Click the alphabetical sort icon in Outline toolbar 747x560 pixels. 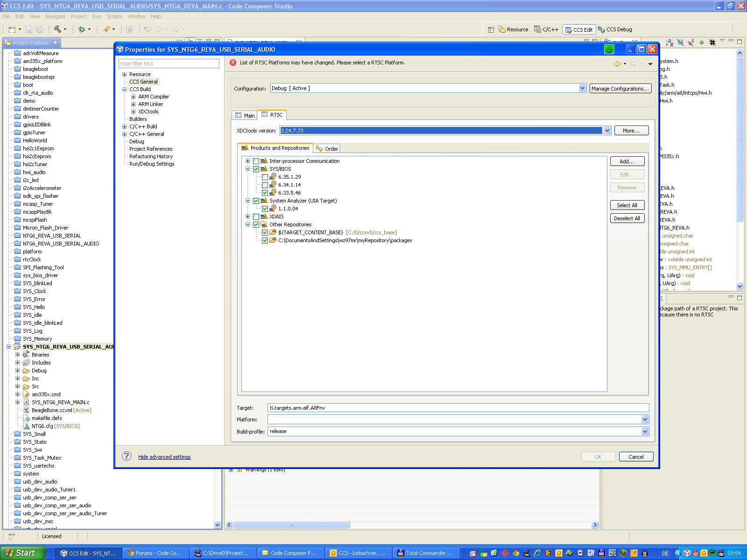(x=669, y=42)
